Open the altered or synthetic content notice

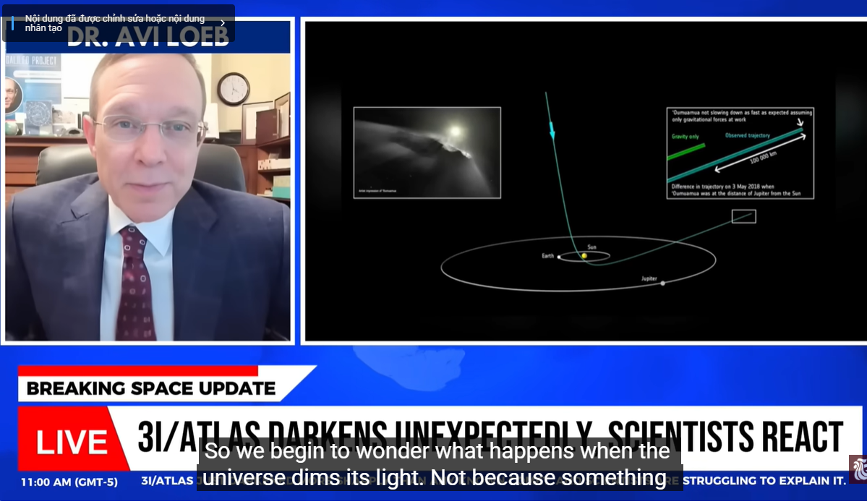116,22
